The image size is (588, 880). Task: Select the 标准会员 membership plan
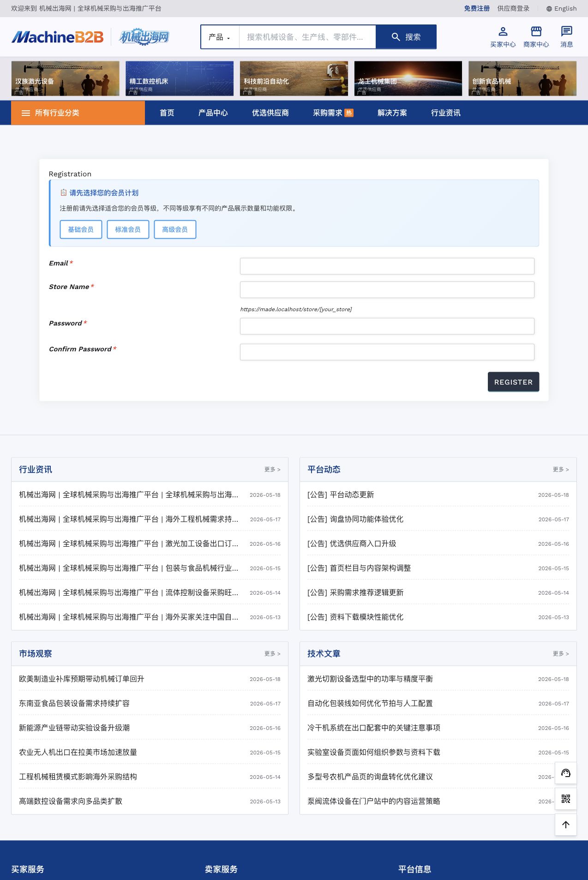(x=128, y=229)
